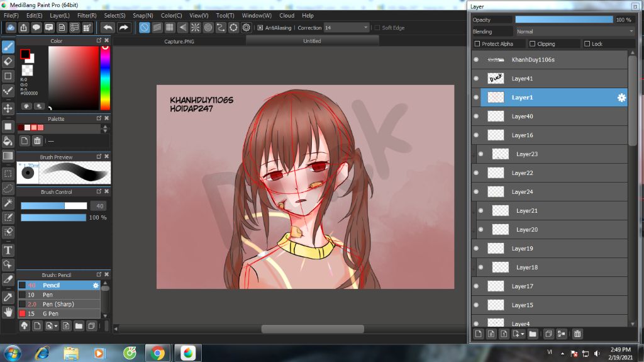Delete layer with trash icon
The height and width of the screenshot is (362, 644).
[577, 334]
